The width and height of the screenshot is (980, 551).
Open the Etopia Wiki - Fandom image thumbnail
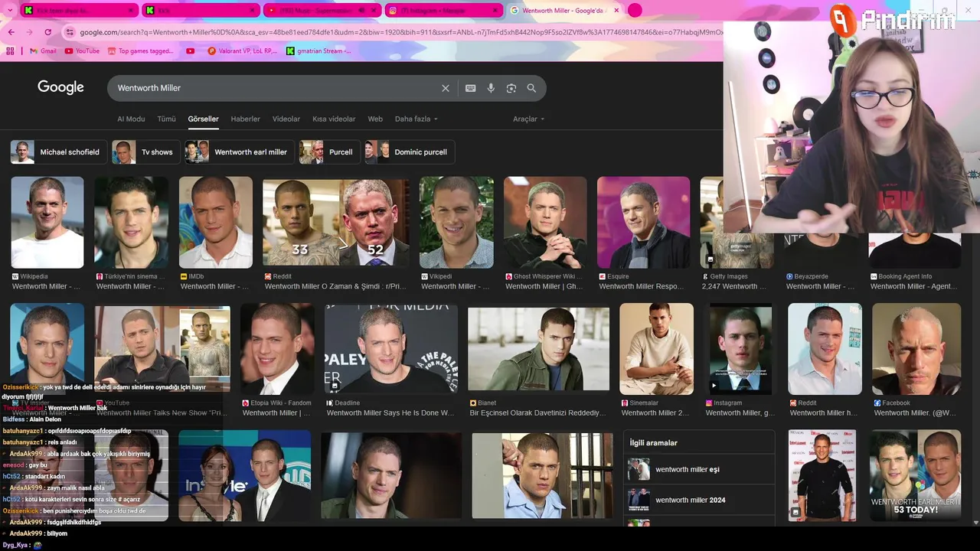pos(277,349)
